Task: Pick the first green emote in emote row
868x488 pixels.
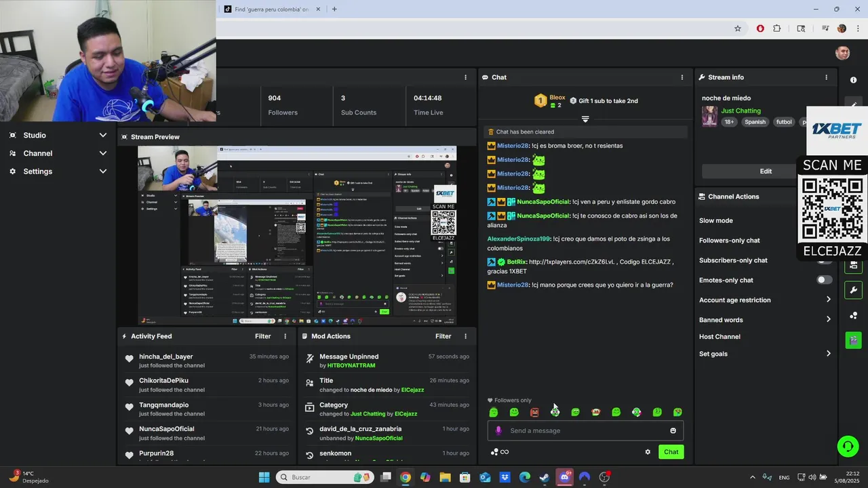Action: [x=494, y=412]
